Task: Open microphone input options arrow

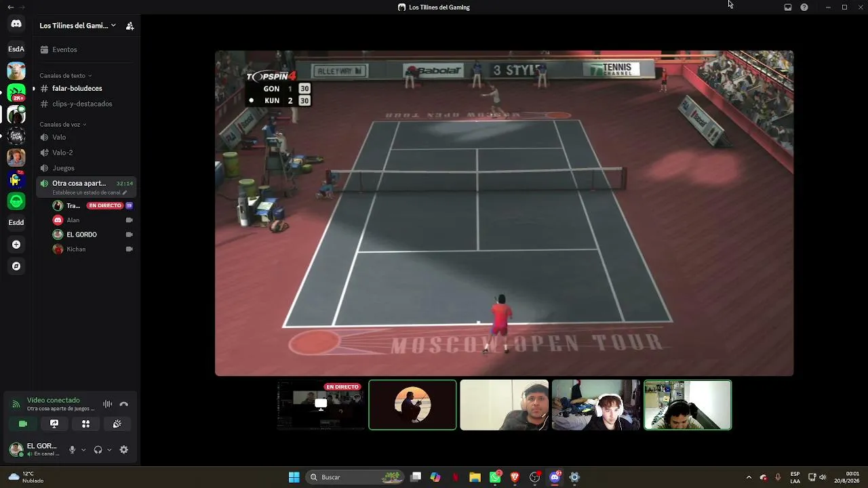Action: click(x=83, y=449)
